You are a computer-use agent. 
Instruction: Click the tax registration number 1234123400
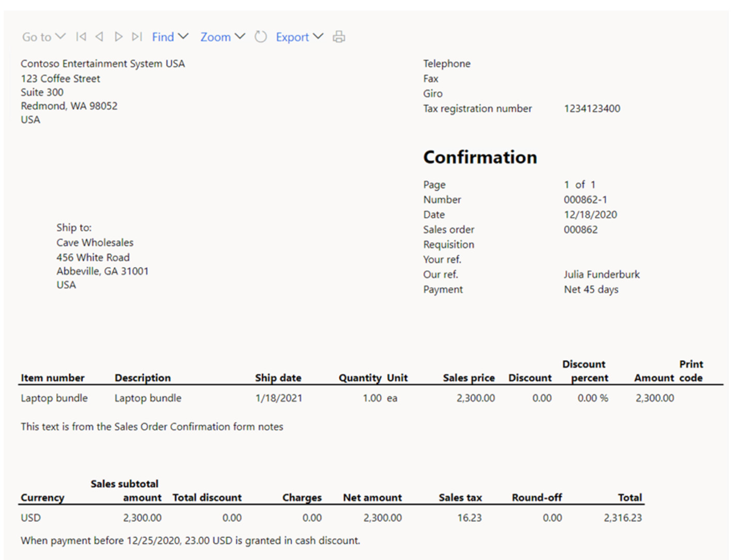point(593,109)
